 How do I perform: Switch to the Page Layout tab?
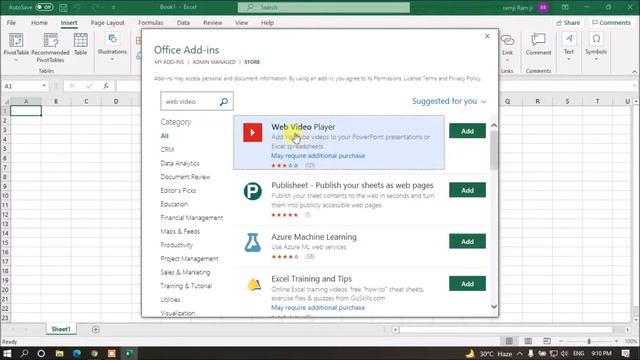click(107, 23)
